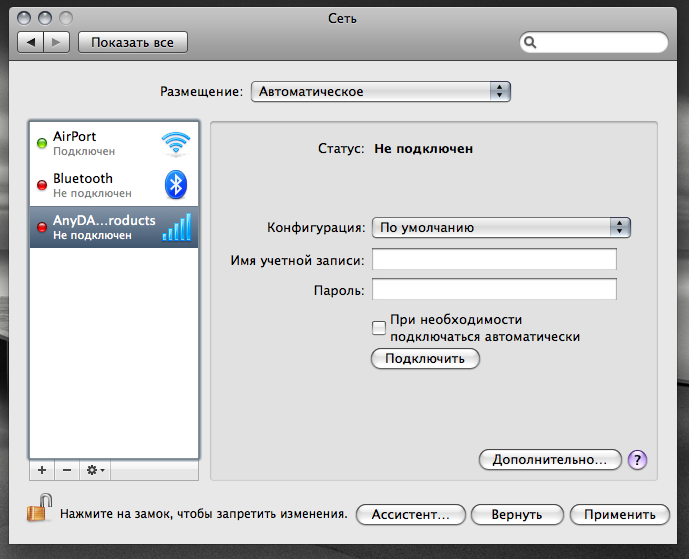Click the signal bars modem icon

pyautogui.click(x=176, y=227)
